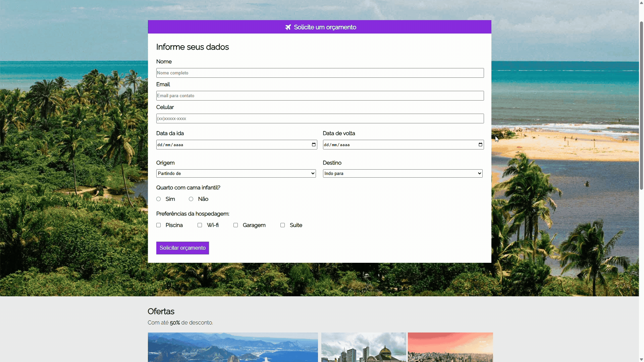
Task: Click scrollbar down arrow at bottom right
Action: click(x=641, y=359)
